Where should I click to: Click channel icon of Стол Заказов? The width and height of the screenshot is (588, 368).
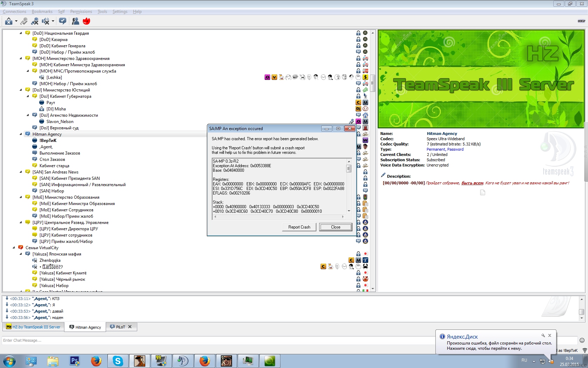35,159
